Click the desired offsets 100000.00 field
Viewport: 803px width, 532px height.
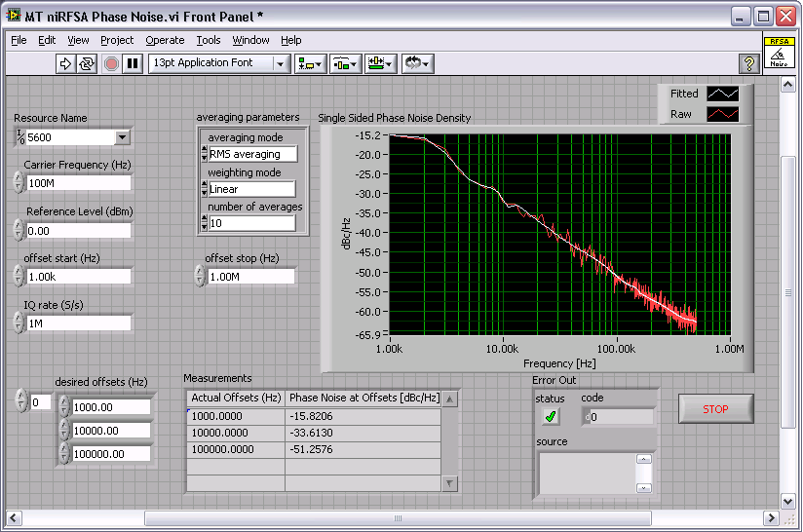click(x=111, y=454)
